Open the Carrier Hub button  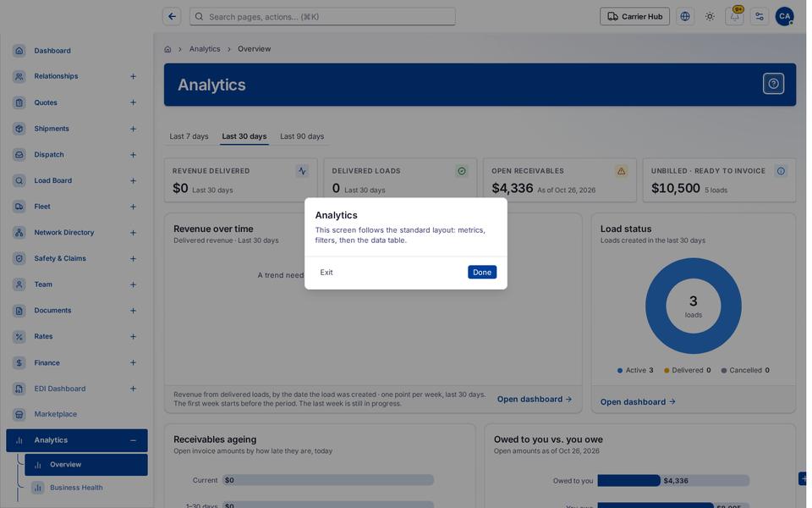tap(634, 17)
